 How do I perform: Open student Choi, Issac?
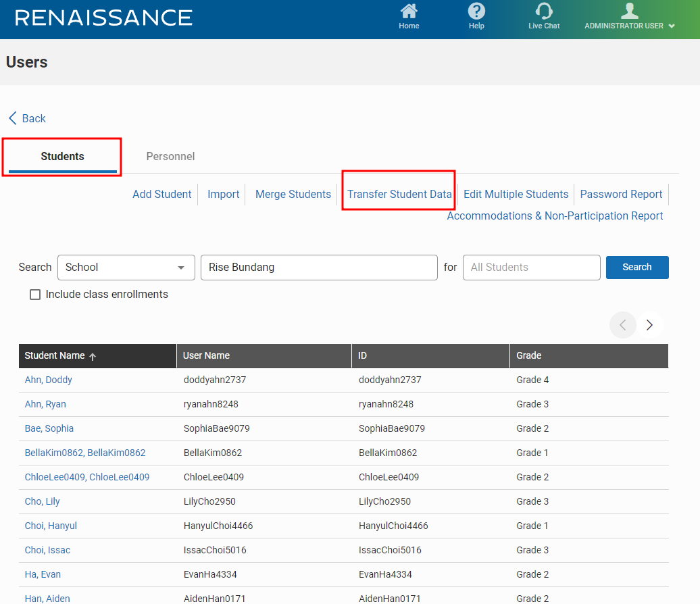(47, 550)
